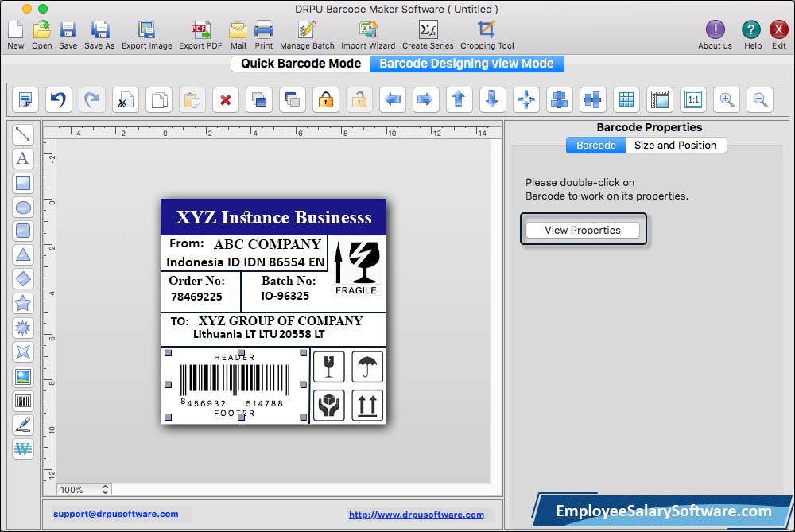
Task: Select the Insert Image tool
Action: [23, 376]
